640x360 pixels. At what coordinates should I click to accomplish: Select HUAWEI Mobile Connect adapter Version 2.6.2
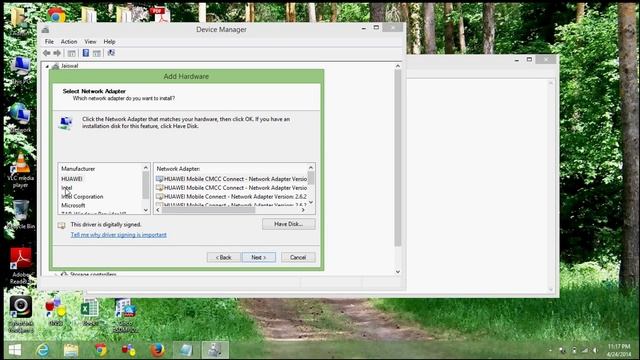231,197
